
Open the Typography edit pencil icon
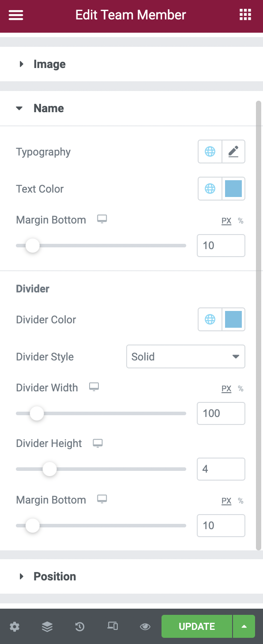[233, 152]
